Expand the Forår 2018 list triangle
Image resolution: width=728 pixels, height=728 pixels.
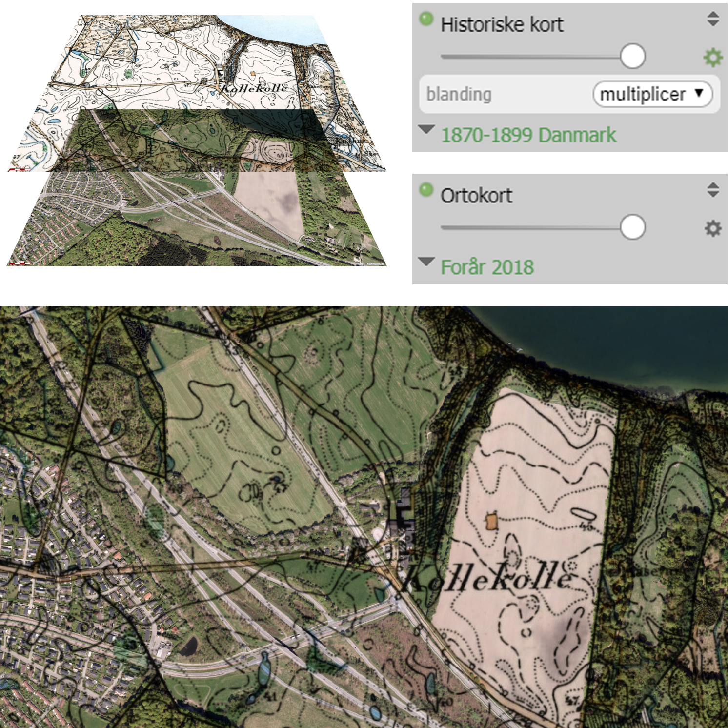pos(426,261)
